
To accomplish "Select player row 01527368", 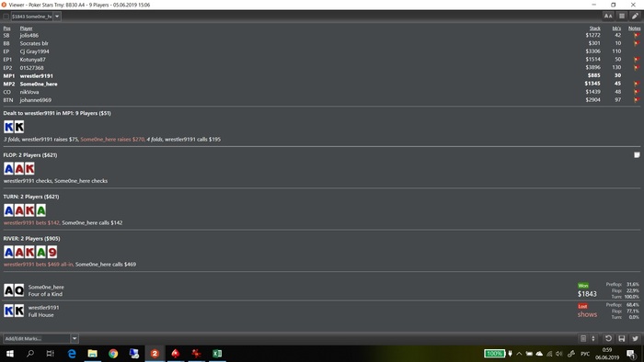I will coord(322,68).
